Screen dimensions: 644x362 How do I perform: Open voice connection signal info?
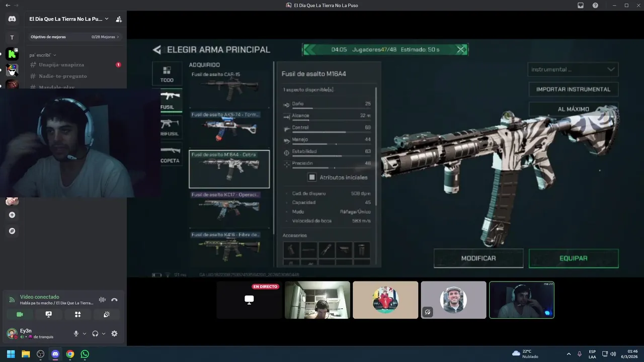(12, 300)
